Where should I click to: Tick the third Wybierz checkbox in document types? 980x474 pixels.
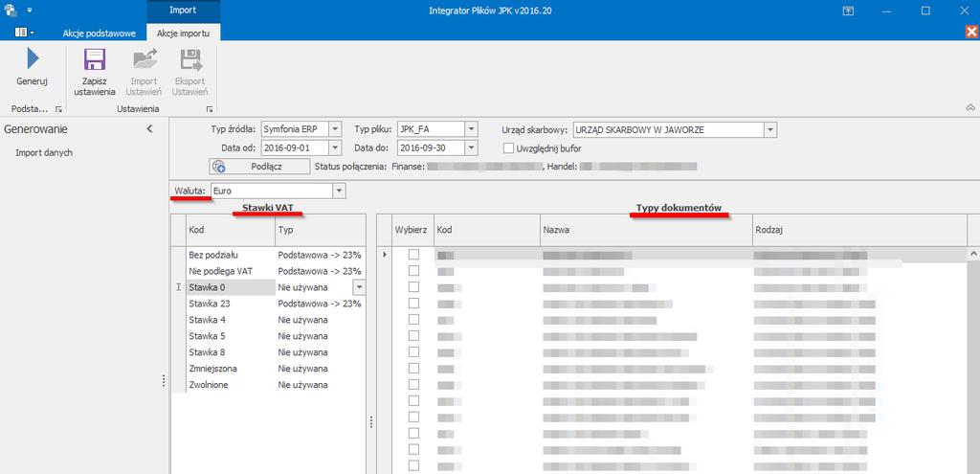point(413,287)
